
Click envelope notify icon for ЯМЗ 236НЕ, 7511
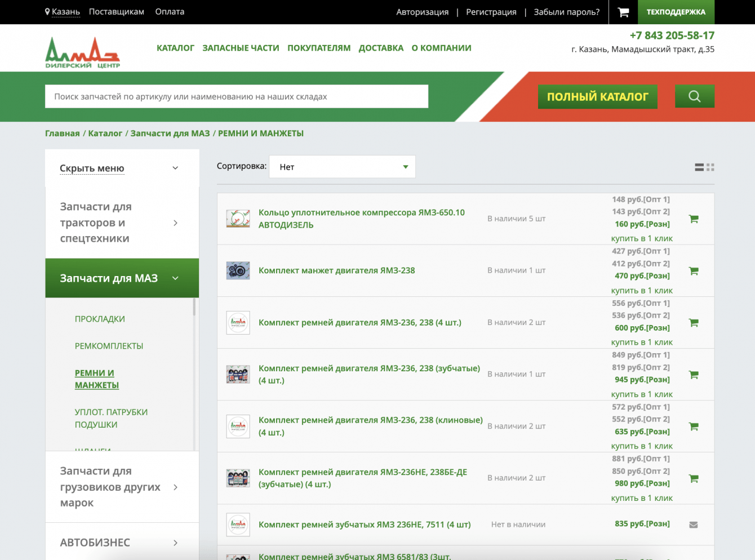tap(694, 525)
